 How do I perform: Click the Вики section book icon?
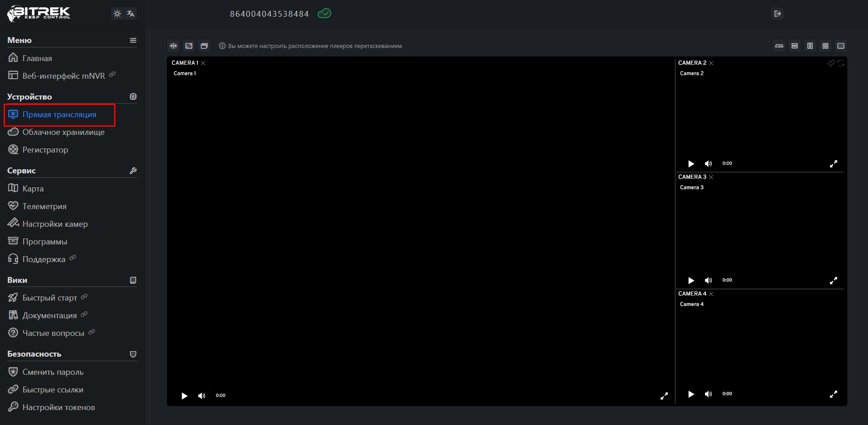coord(133,280)
